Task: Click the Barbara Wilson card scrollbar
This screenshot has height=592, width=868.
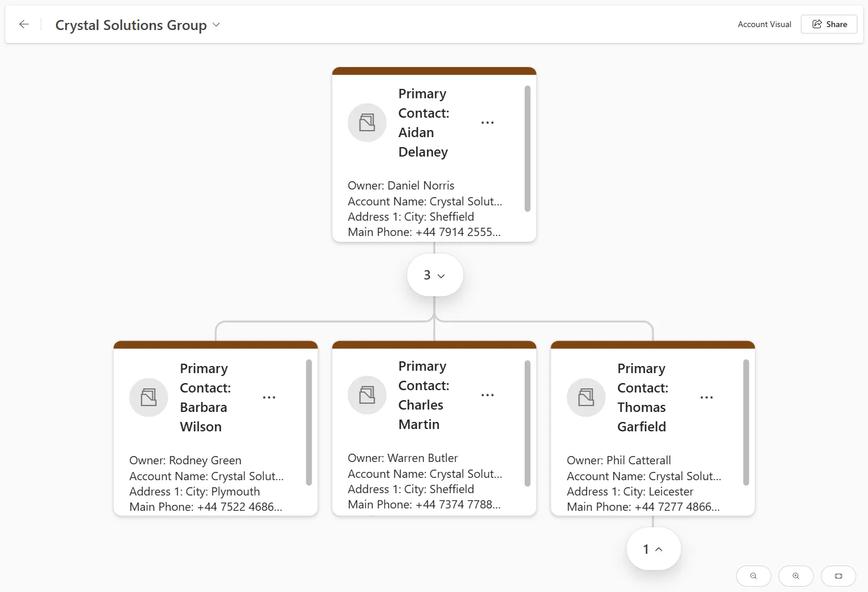Action: pos(309,422)
